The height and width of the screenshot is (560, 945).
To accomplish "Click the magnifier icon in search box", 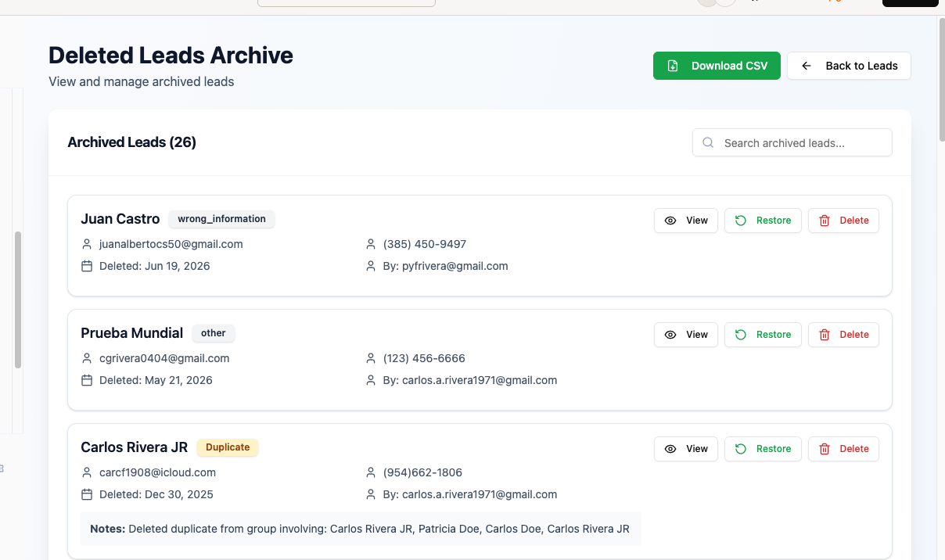I will coord(708,142).
